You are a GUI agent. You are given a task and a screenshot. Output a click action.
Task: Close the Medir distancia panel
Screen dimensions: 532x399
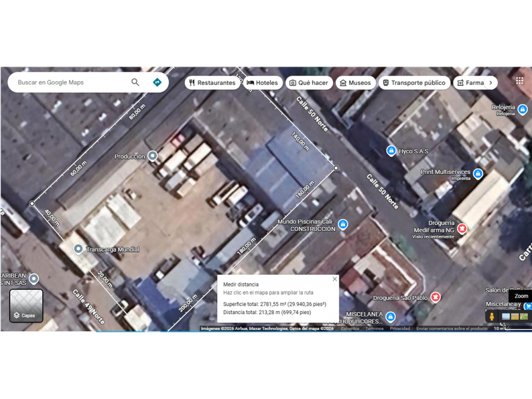(x=334, y=279)
